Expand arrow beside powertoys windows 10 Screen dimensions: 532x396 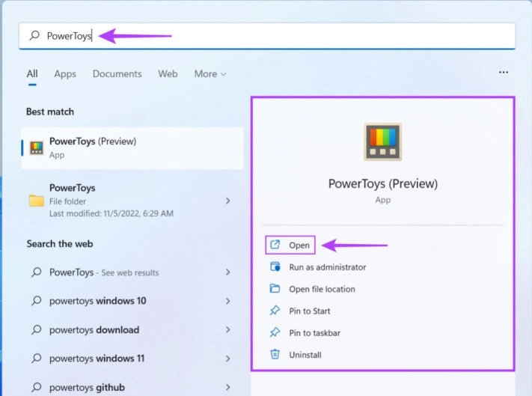228,301
